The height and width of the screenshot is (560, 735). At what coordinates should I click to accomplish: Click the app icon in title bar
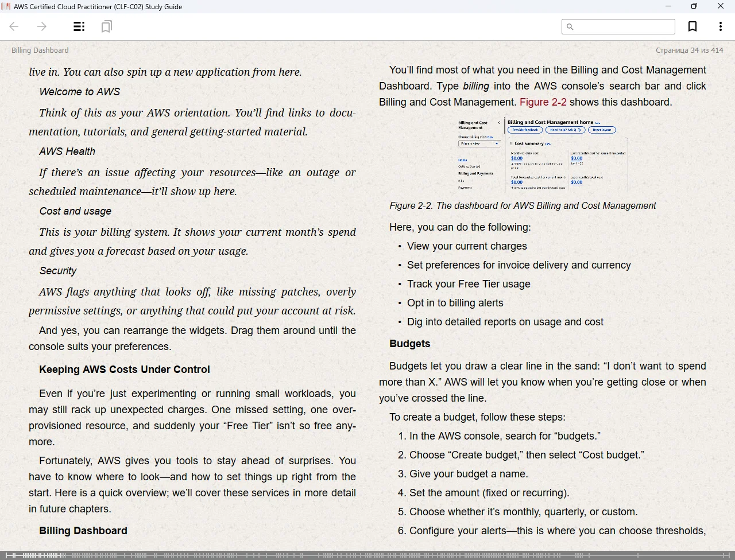point(6,6)
